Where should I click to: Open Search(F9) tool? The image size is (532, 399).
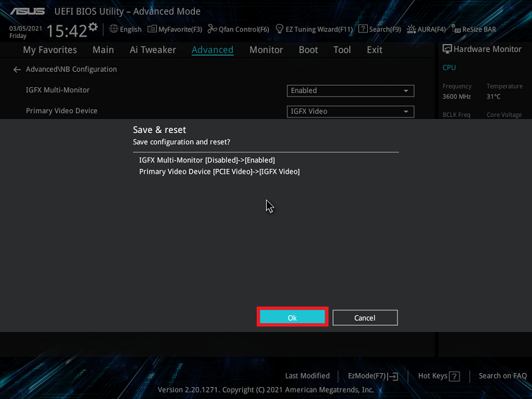[380, 29]
